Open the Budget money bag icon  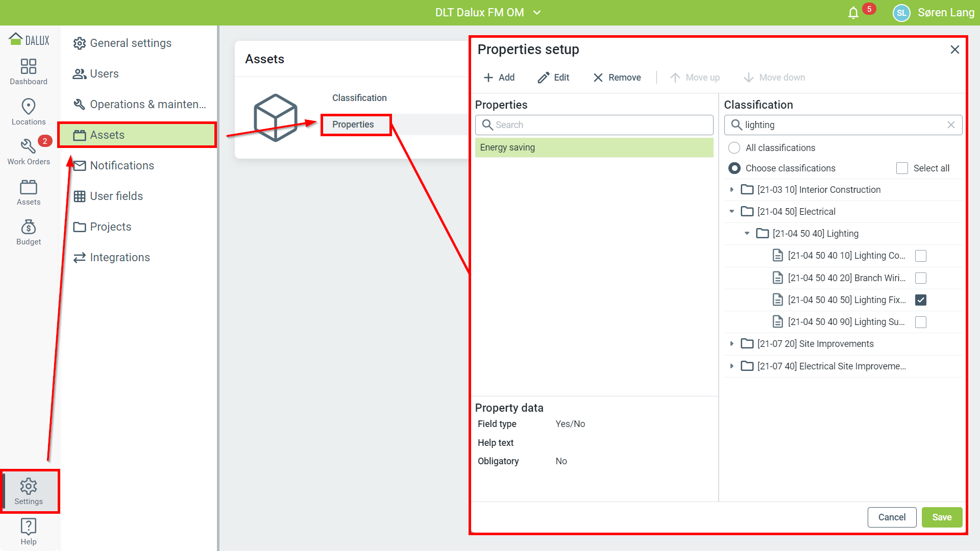(x=29, y=227)
